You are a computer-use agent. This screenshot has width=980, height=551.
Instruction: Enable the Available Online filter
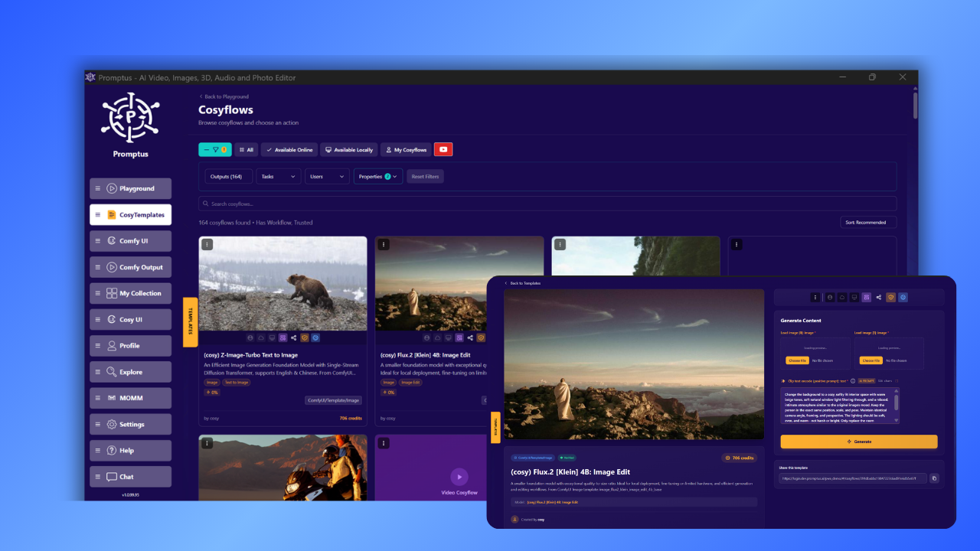click(289, 149)
